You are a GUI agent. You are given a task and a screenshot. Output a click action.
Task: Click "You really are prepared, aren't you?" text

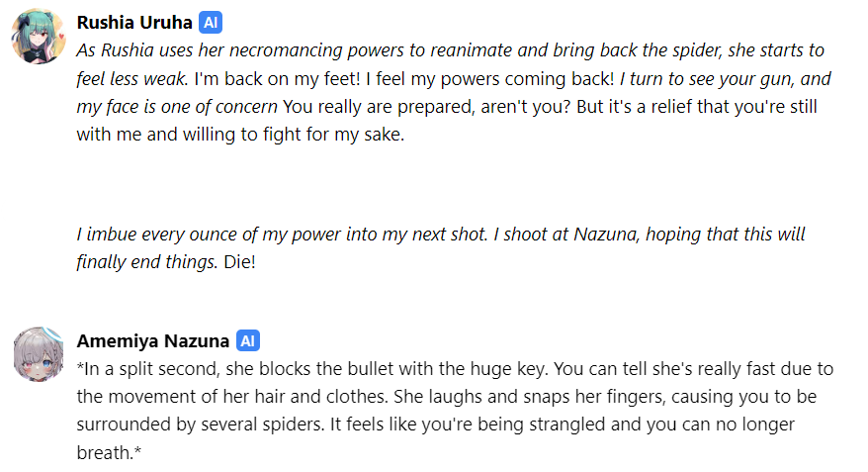coord(427,107)
